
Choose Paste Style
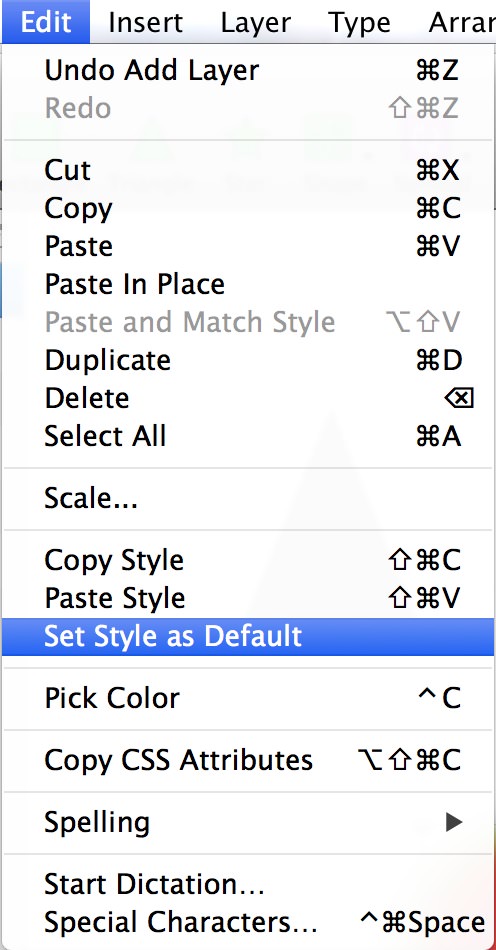point(248,599)
